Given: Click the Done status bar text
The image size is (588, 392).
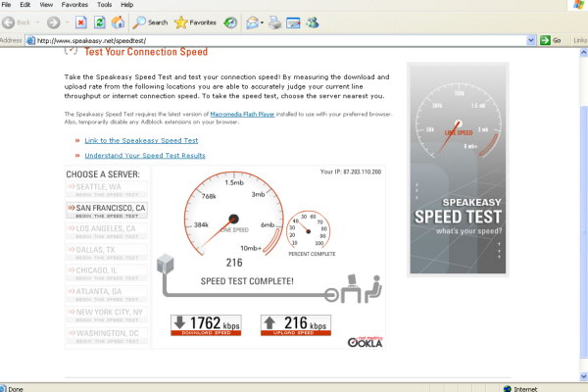Looking at the screenshot, I should pyautogui.click(x=16, y=389).
